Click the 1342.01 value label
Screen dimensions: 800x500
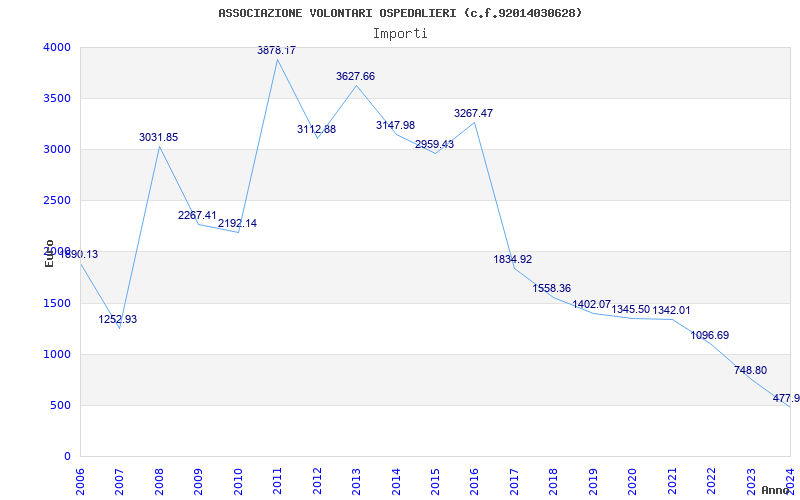pos(671,310)
